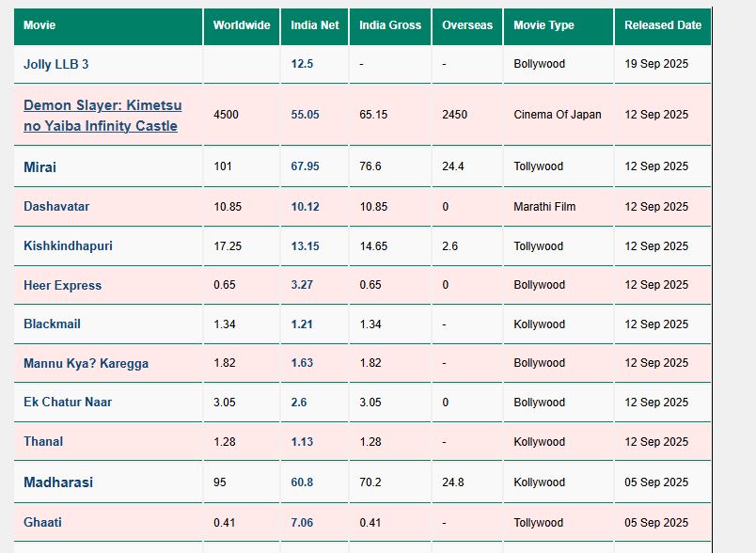Click Jolly LLB 3 release date 19 Sep 2025
Screen dimensions: 756x553
tap(656, 64)
